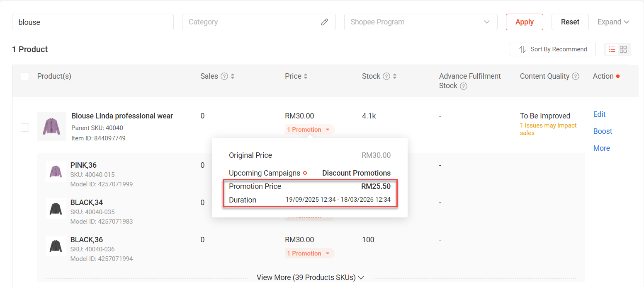Viewport: 644px width, 287px height.
Task: Collapse the 1 Promotion tag on Blouse Linda
Action: tap(309, 130)
